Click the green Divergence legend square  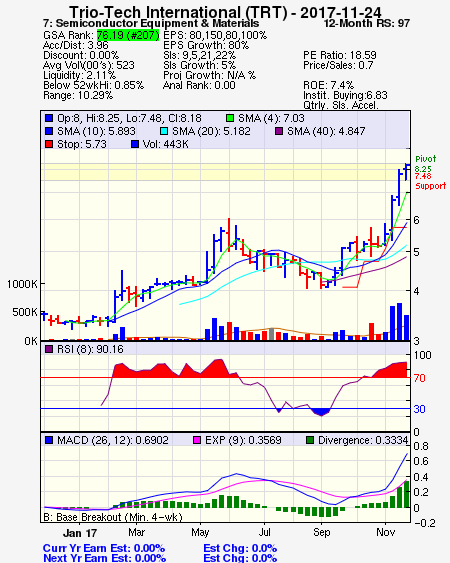[310, 440]
